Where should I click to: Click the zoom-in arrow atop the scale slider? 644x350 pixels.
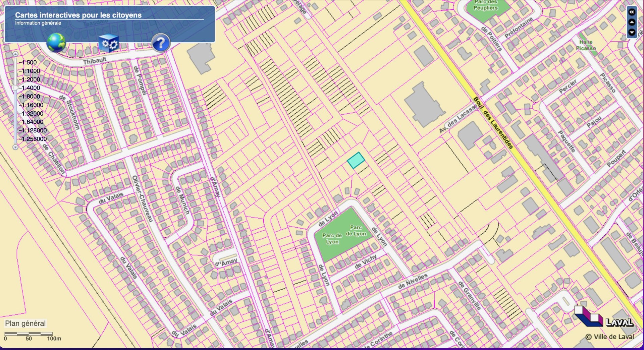[15, 54]
